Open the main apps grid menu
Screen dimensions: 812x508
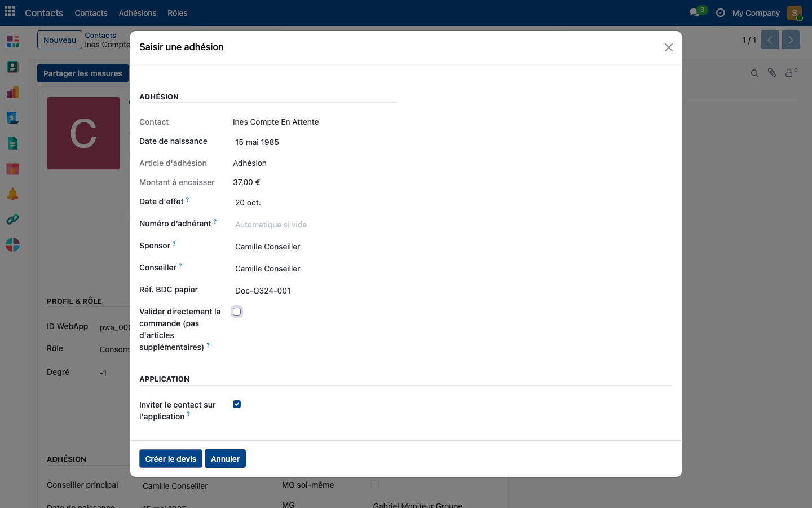coord(10,12)
